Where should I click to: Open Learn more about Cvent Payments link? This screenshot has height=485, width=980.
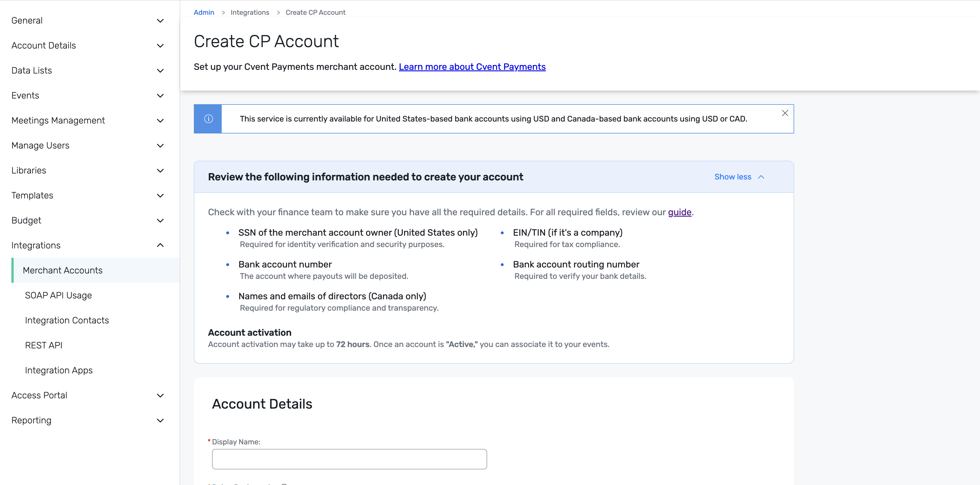(472, 67)
